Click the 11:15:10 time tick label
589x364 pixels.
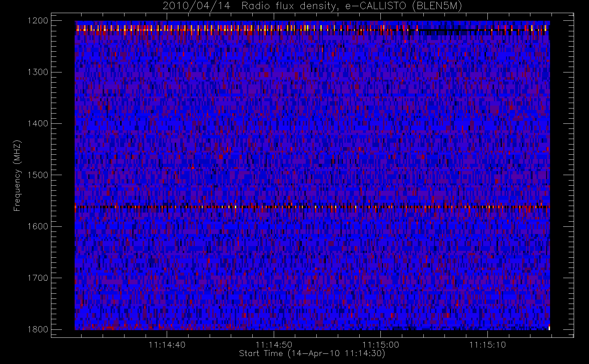[x=487, y=345]
